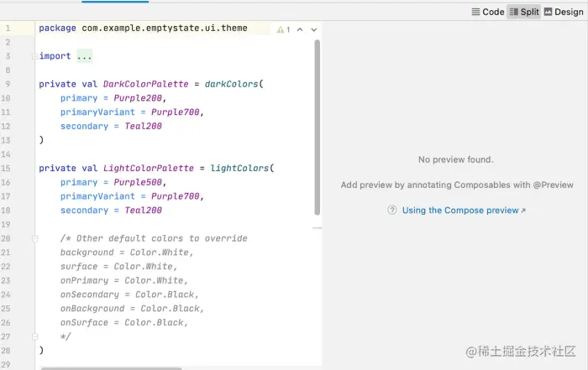Click primaryVariant parameter on line 11
Image resolution: width=588 pixels, height=370 pixels.
tap(97, 112)
